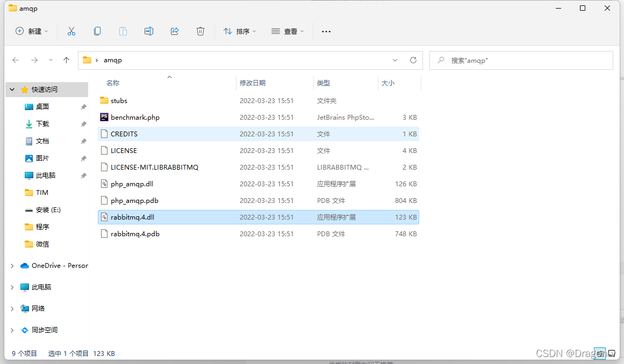This screenshot has height=364, width=624.
Task: Open the three-dots more options menu
Action: point(326,31)
